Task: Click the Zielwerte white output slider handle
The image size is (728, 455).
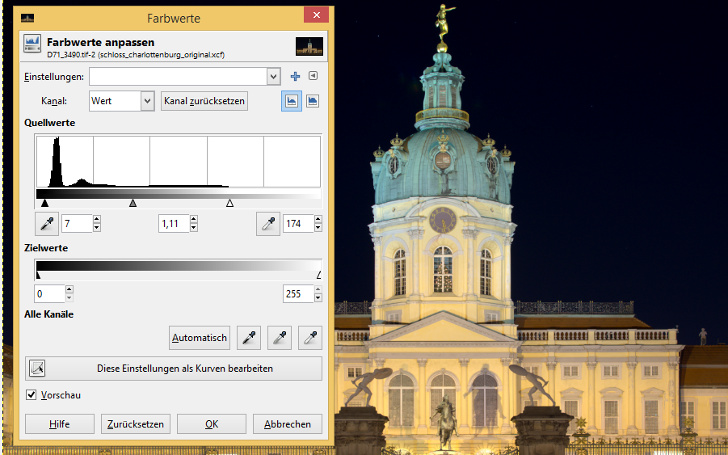Action: tap(319, 275)
